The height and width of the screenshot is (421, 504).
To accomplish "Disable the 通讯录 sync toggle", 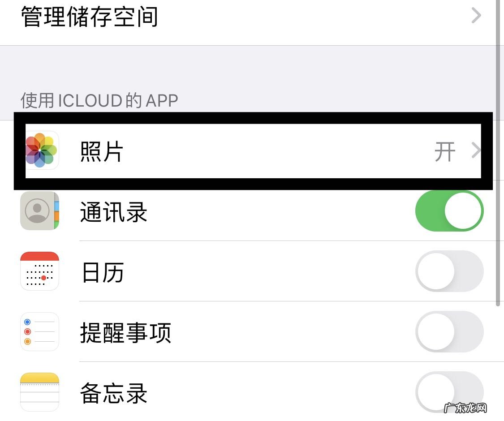I will (x=449, y=210).
